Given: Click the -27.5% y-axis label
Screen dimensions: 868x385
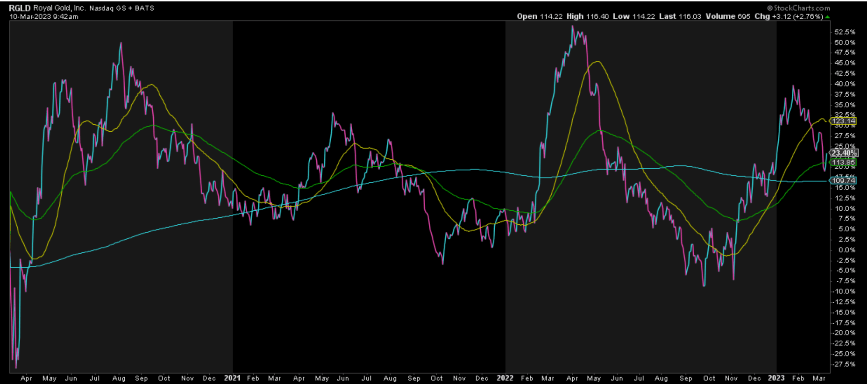Looking at the screenshot, I should click(845, 364).
